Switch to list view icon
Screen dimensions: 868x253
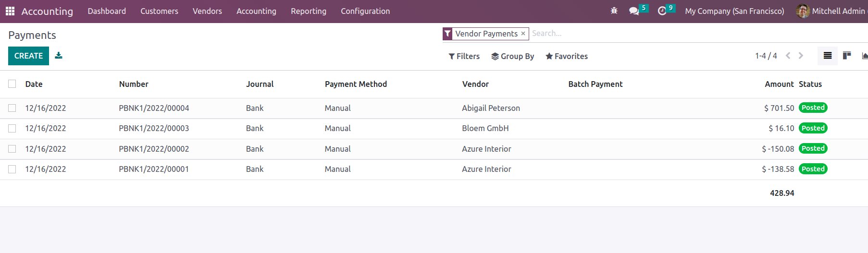[x=828, y=56]
